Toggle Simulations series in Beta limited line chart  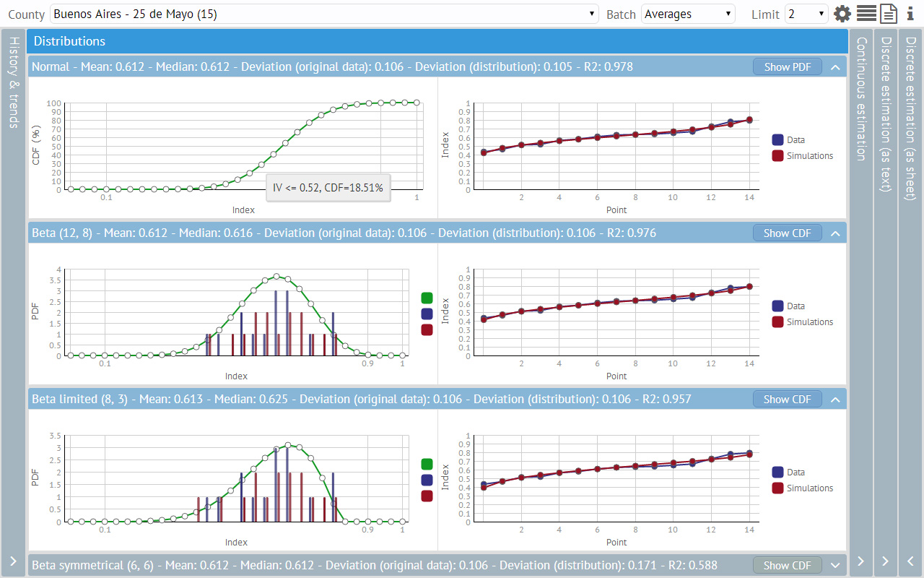802,488
